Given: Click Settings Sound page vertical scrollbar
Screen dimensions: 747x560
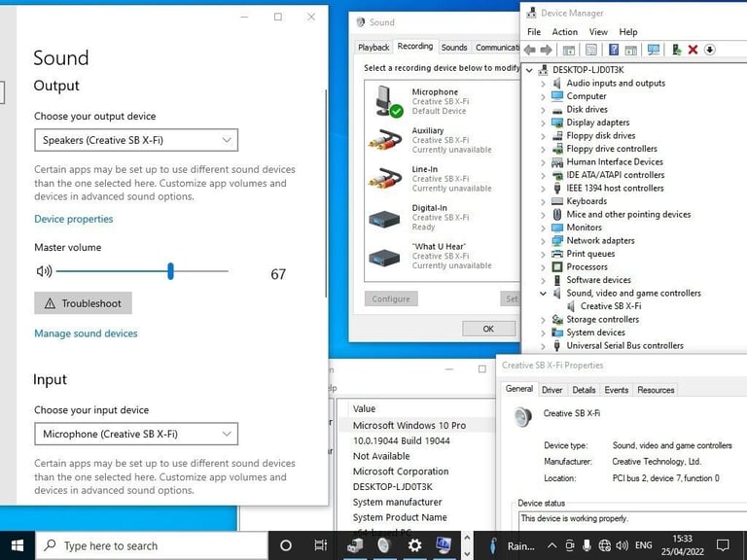Looking at the screenshot, I should point(326,193).
